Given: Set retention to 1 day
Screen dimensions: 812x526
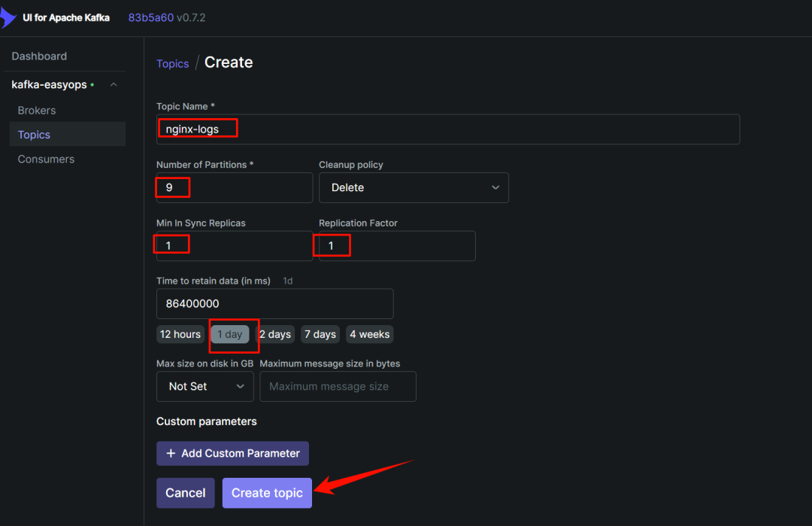Looking at the screenshot, I should (x=230, y=334).
